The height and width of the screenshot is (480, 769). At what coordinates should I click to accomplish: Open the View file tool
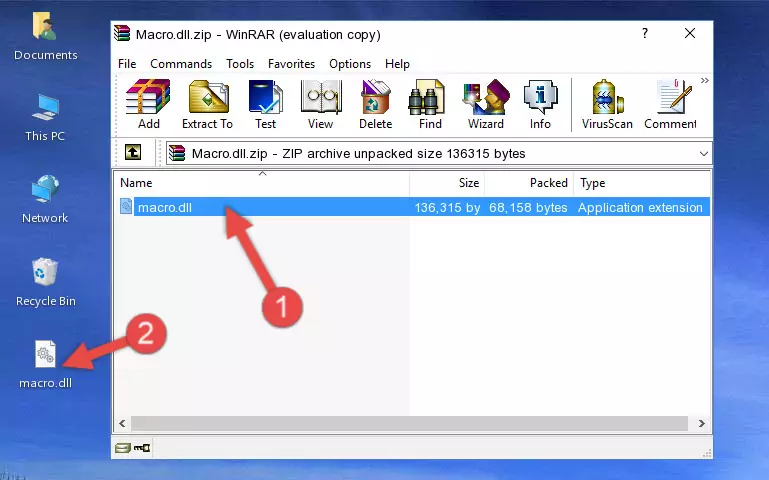(x=321, y=104)
